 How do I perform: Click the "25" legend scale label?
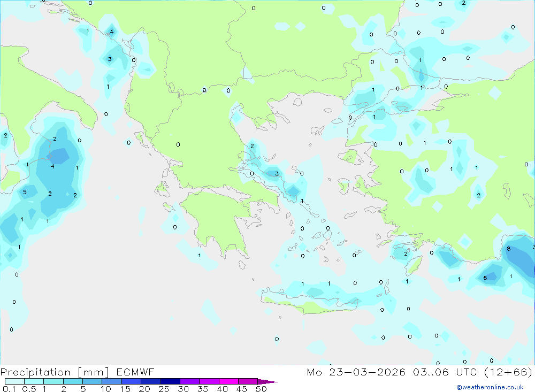click(x=164, y=389)
